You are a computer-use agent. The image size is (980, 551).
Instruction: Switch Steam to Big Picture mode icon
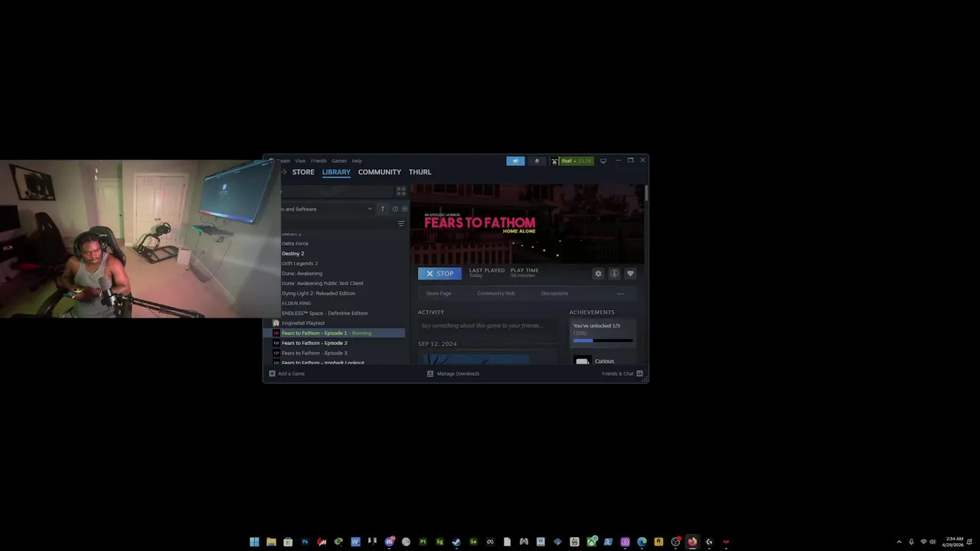603,161
